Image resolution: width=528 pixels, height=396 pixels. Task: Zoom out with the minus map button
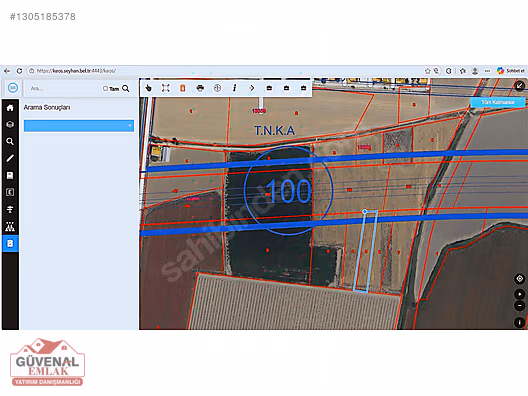tap(520, 306)
